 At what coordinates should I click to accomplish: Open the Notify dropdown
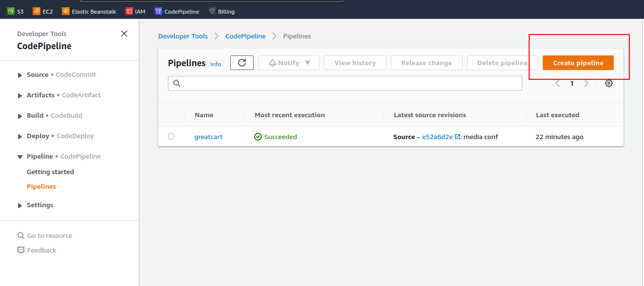pyautogui.click(x=289, y=63)
